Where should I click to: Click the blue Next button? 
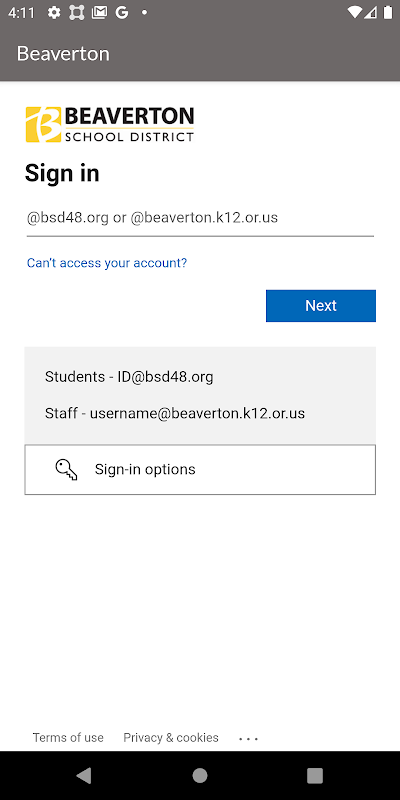pos(321,306)
